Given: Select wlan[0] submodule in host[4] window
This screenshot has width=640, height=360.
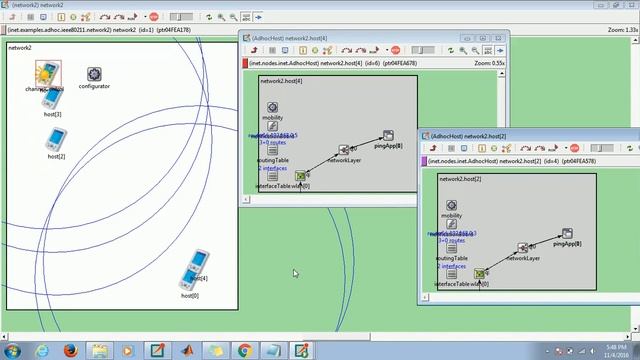Looking at the screenshot, I should [300, 176].
